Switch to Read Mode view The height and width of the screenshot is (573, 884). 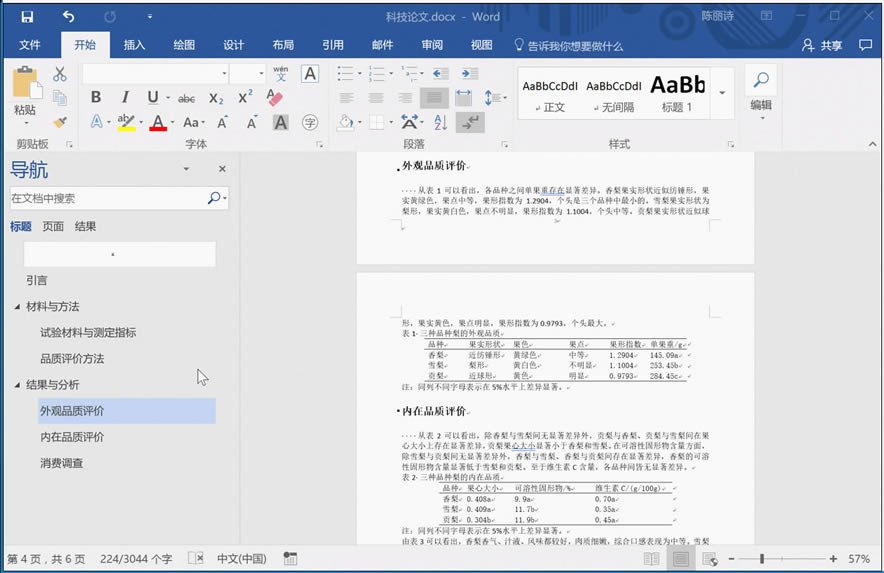[x=651, y=559]
